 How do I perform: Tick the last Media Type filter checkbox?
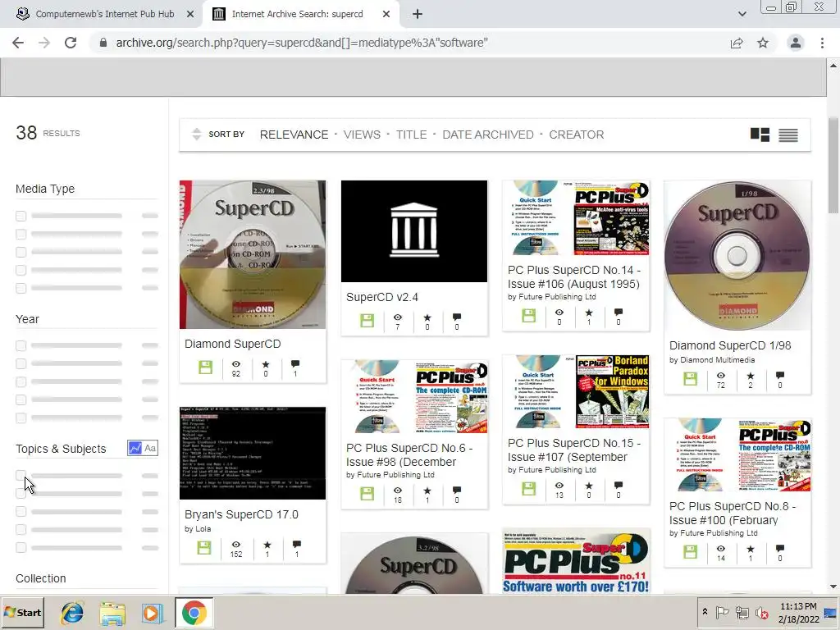(21, 288)
